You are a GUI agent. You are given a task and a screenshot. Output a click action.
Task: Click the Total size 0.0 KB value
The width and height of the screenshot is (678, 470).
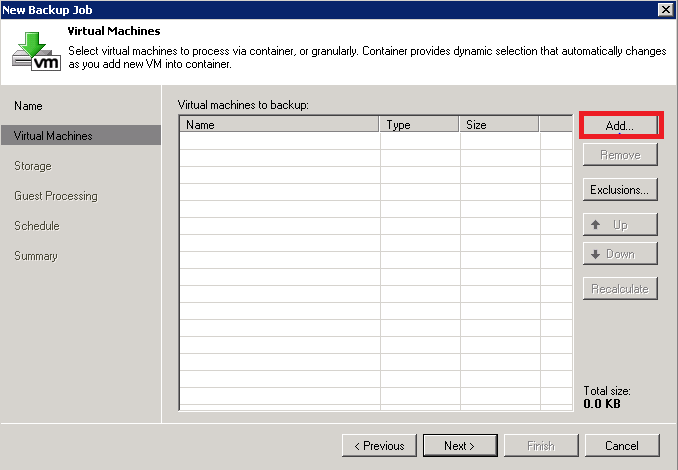pyautogui.click(x=602, y=404)
